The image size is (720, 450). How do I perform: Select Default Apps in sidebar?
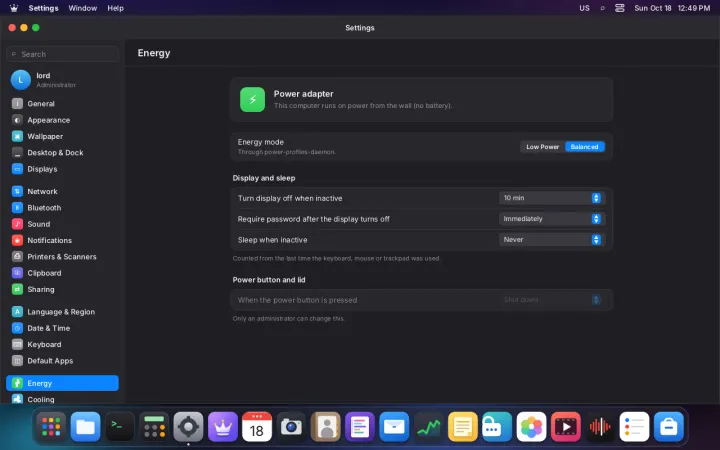tap(62, 361)
